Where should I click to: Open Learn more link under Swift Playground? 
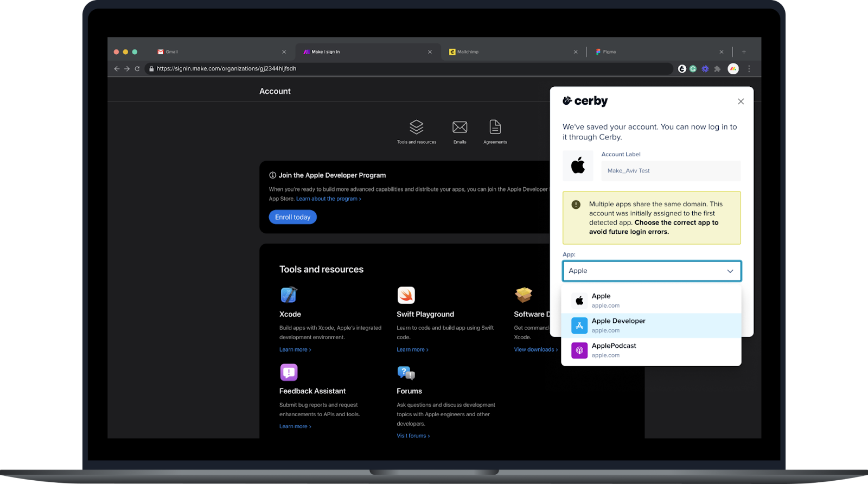(412, 349)
